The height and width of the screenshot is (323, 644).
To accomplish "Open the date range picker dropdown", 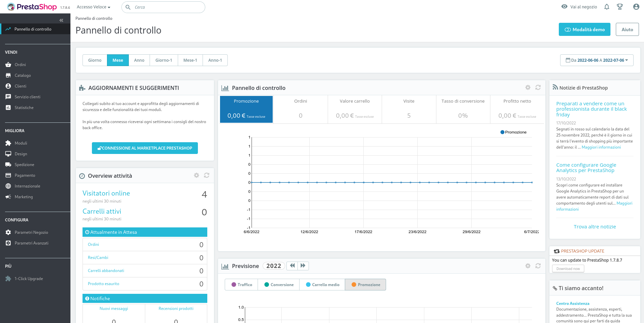I will 597,60.
